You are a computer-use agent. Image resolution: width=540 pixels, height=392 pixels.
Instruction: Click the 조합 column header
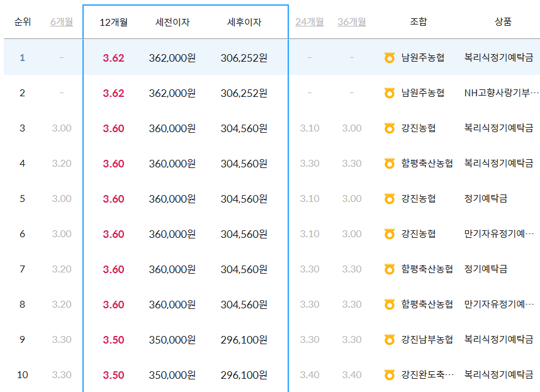tap(419, 21)
